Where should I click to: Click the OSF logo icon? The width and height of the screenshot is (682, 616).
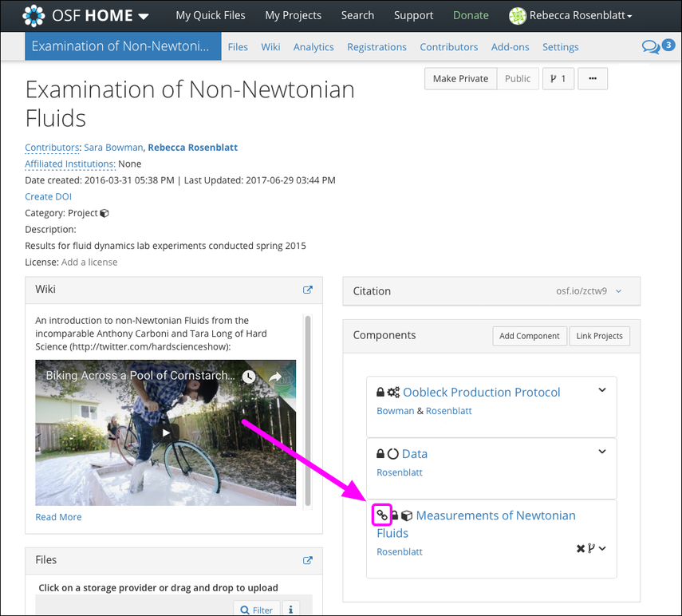[x=34, y=16]
